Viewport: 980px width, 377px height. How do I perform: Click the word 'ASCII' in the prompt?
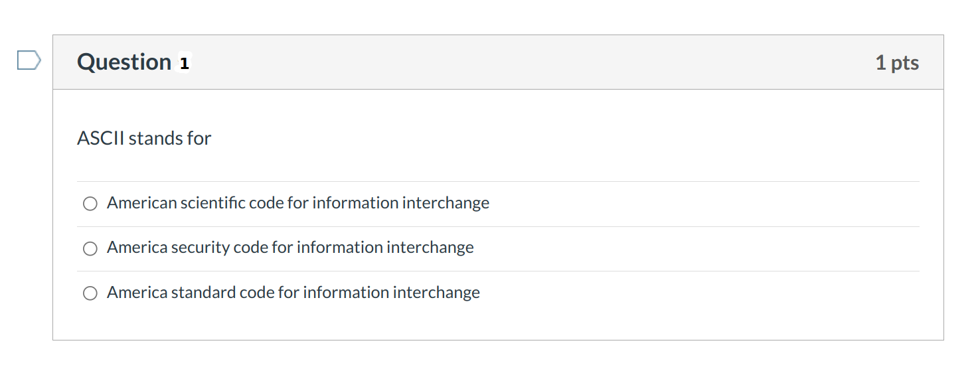101,139
